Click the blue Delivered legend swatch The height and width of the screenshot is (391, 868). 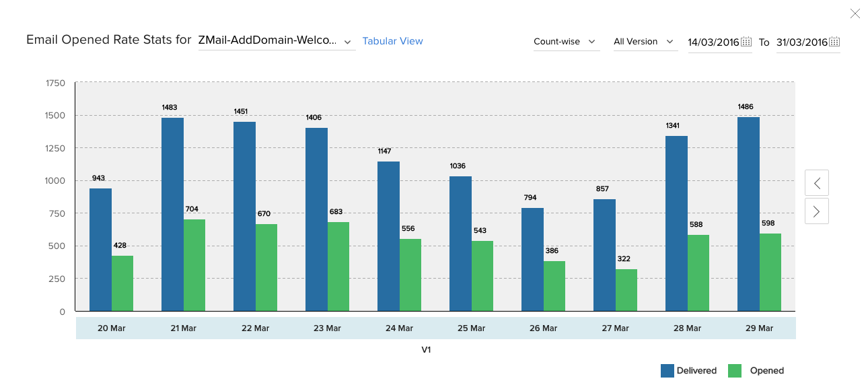click(x=667, y=371)
